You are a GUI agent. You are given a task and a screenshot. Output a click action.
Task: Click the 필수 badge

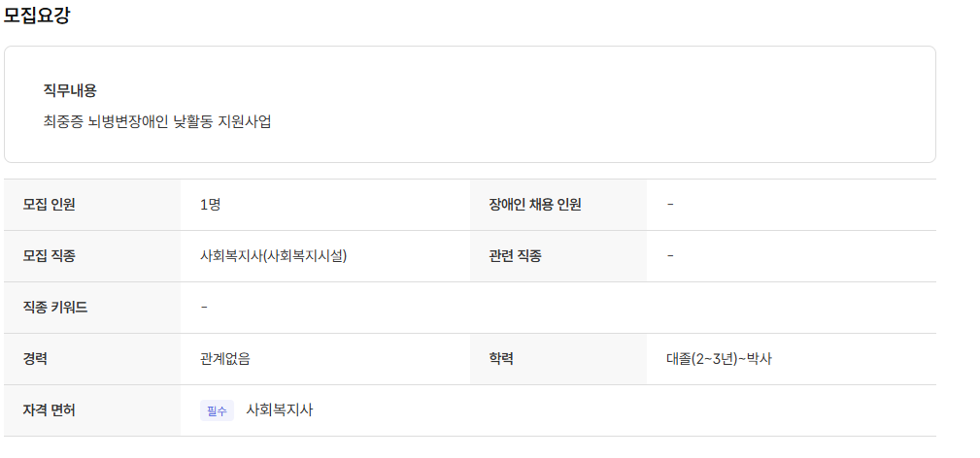pyautogui.click(x=217, y=410)
